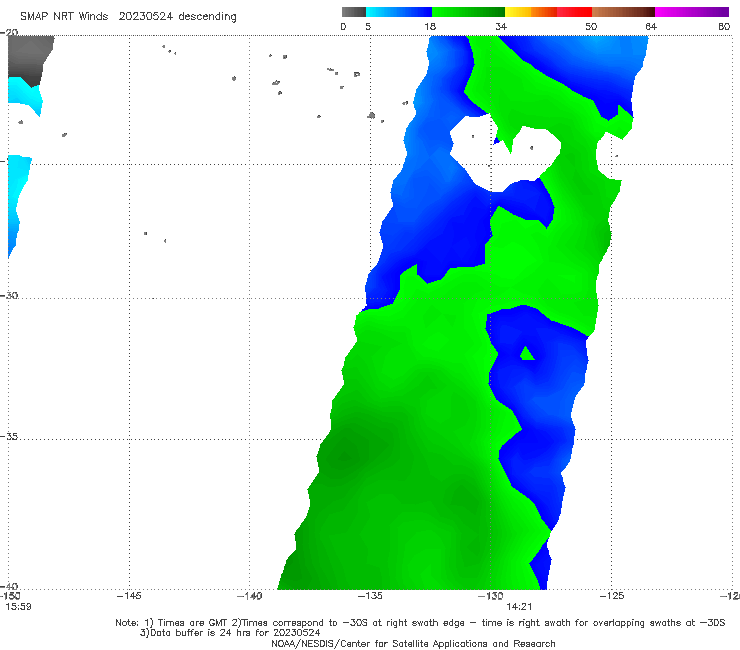The width and height of the screenshot is (740, 650).
Task: Click the NOAA/NESDIS credit line
Action: click(413, 644)
